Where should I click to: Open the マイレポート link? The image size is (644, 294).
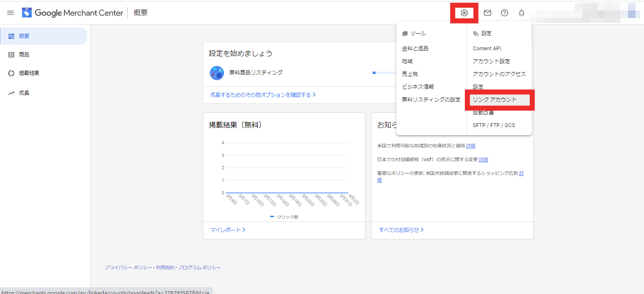228,230
